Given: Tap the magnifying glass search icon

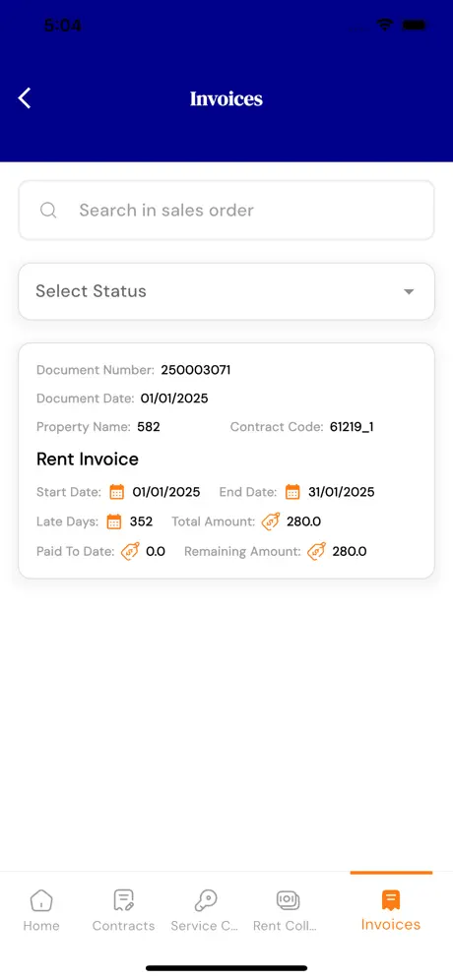Looking at the screenshot, I should click(x=48, y=210).
